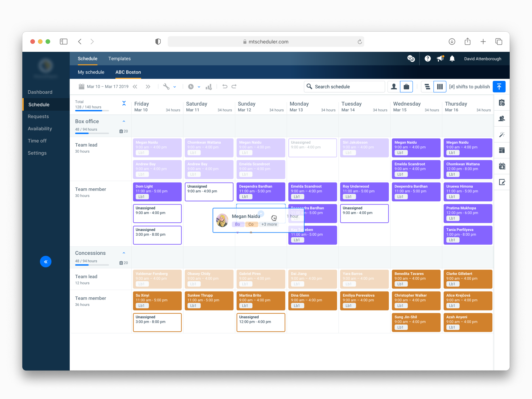Image resolution: width=532 pixels, height=399 pixels.
Task: Open the magic wand auto-schedule icon
Action: pyautogui.click(x=502, y=135)
